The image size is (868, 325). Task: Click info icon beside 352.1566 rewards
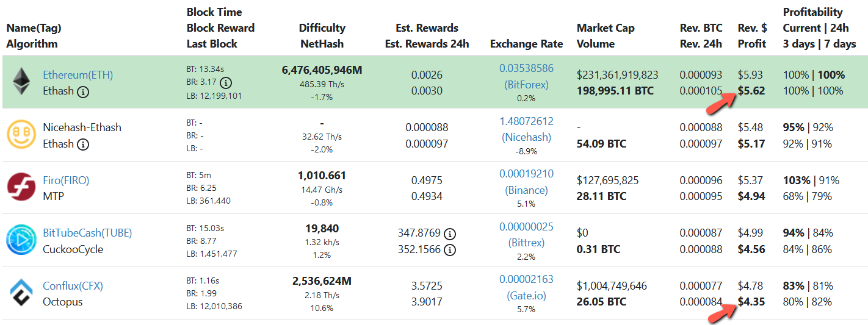pyautogui.click(x=450, y=249)
